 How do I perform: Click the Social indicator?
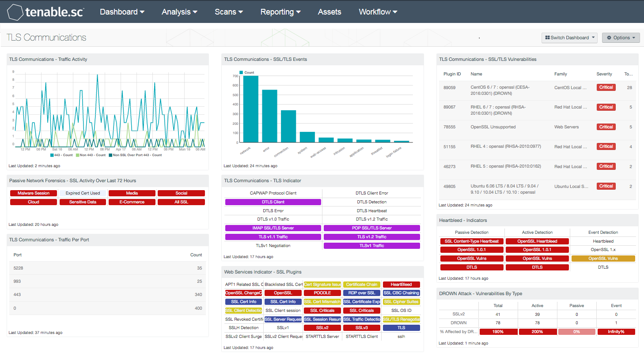click(181, 193)
